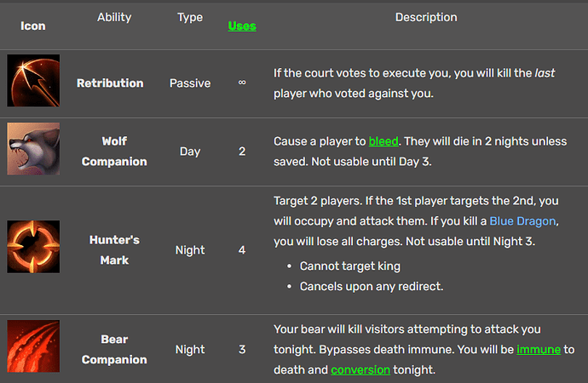The width and height of the screenshot is (588, 383).
Task: Click the Description column header
Action: click(426, 17)
